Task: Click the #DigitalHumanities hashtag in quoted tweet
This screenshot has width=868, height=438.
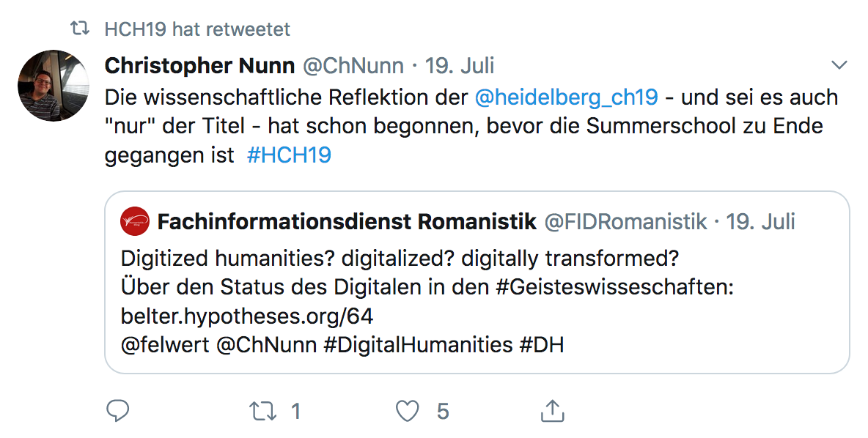Action: [x=418, y=344]
